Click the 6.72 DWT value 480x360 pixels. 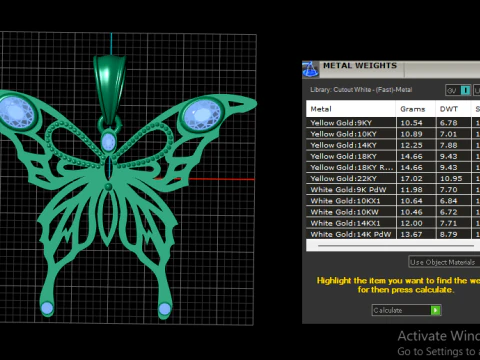coord(448,212)
